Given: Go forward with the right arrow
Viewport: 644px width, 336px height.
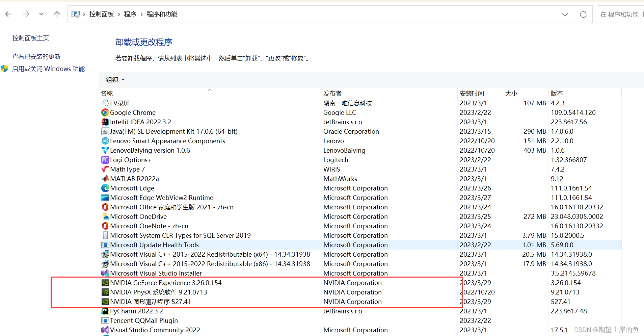Looking at the screenshot, I should pos(26,14).
